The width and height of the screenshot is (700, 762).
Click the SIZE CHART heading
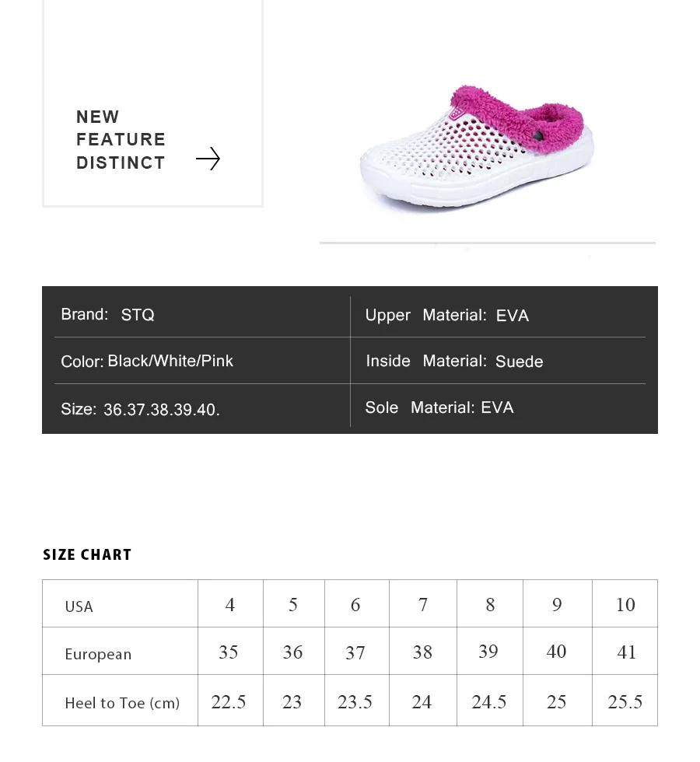(x=87, y=554)
